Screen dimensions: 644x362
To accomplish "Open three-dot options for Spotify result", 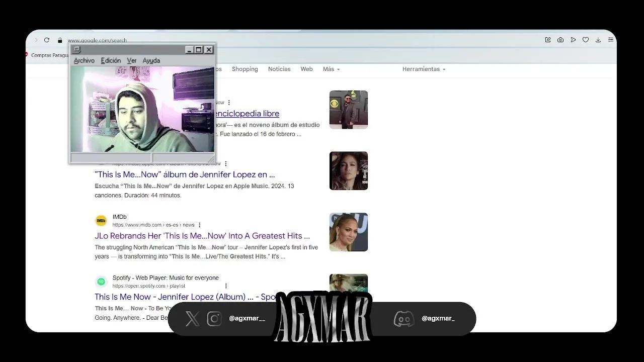I will [x=226, y=286].
